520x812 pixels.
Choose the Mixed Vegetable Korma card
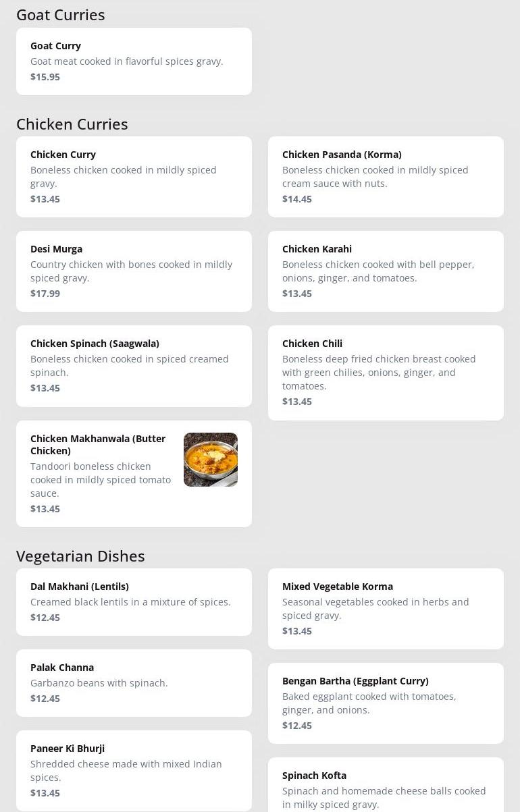(386, 609)
